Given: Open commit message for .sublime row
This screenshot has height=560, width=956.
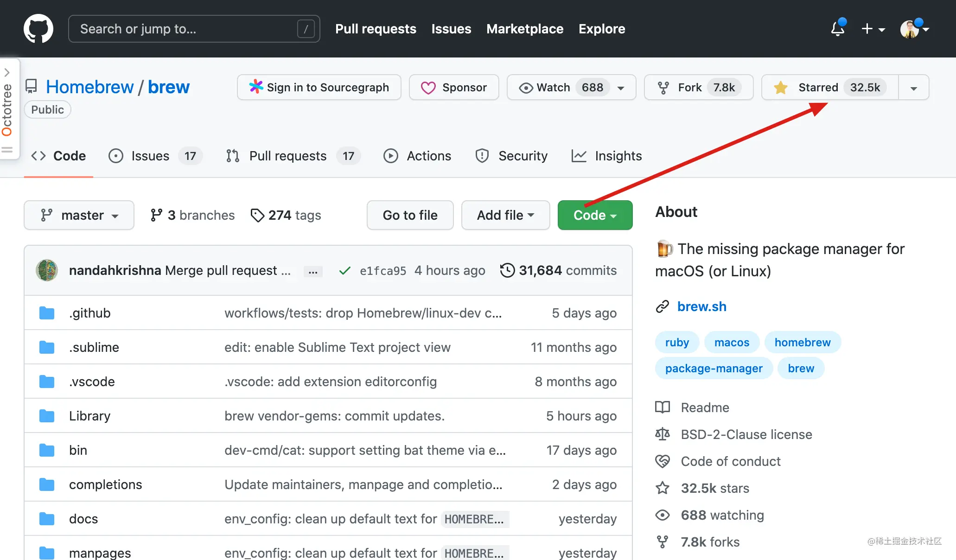Looking at the screenshot, I should tap(338, 347).
